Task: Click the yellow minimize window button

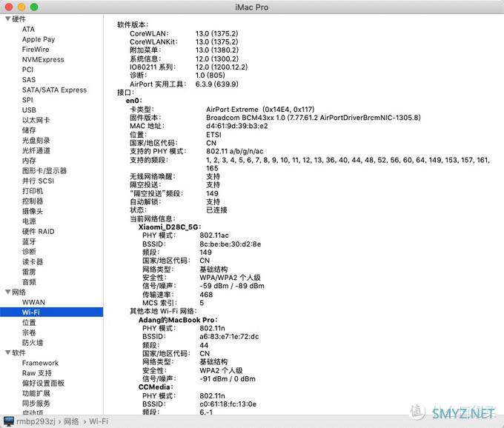Action: coord(21,7)
